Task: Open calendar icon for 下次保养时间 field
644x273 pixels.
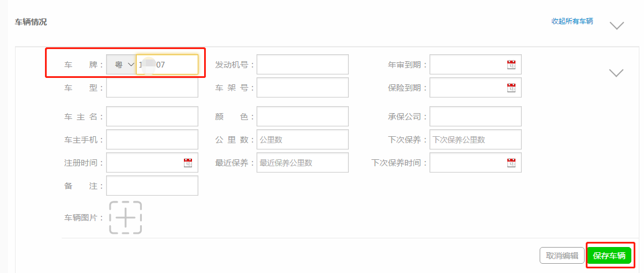Action: point(511,163)
